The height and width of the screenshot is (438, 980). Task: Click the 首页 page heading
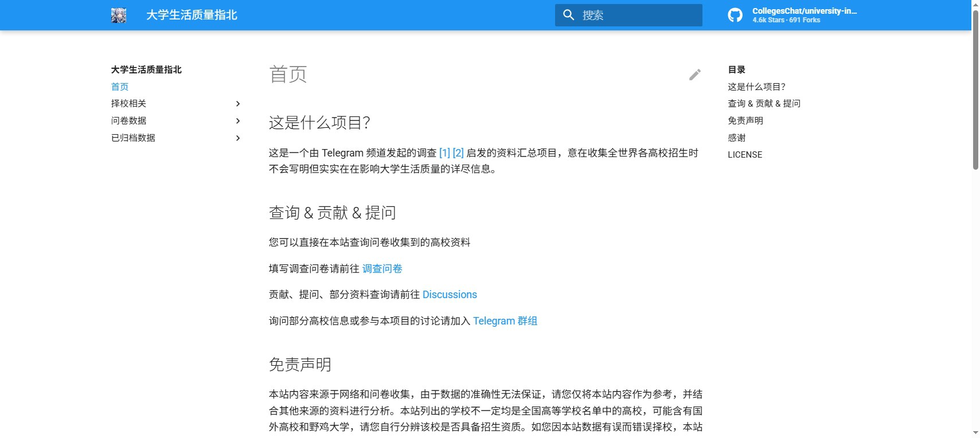[x=288, y=75]
